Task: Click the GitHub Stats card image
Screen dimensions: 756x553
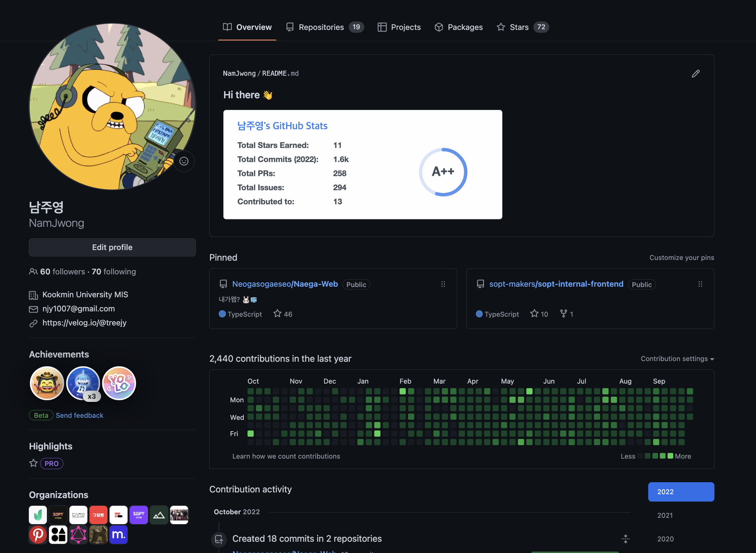Action: tap(362, 164)
